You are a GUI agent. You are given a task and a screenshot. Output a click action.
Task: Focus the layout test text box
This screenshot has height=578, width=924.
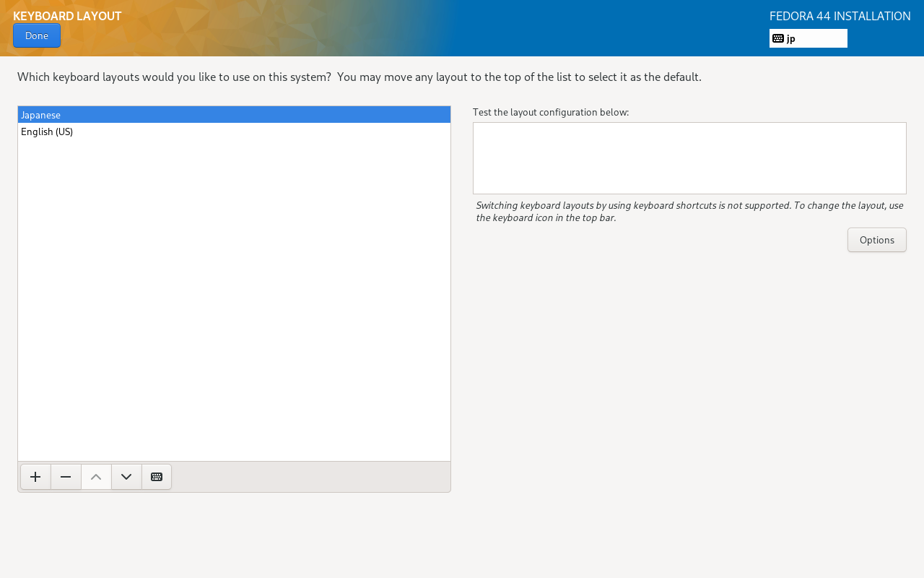coord(689,158)
